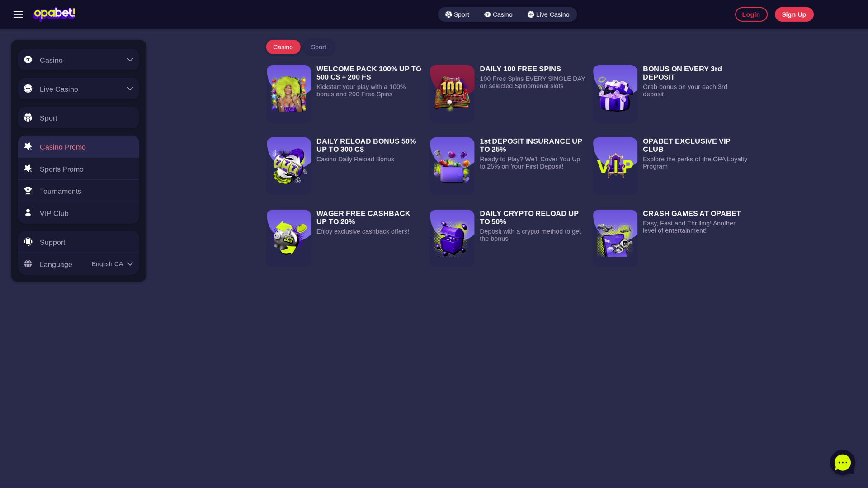Image resolution: width=868 pixels, height=488 pixels.
Task: Toggle the Casino filter pill
Action: pyautogui.click(x=283, y=47)
